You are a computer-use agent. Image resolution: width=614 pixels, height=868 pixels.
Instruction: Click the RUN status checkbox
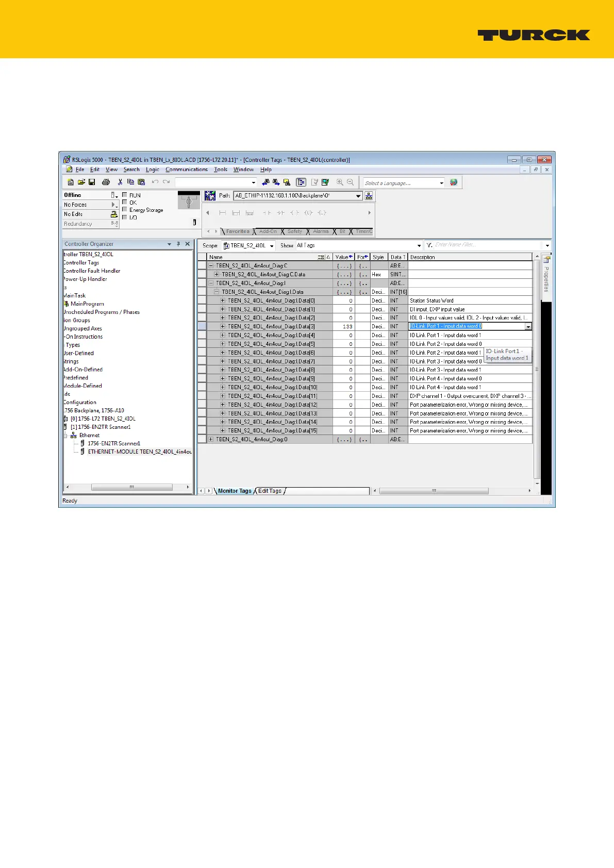point(125,195)
